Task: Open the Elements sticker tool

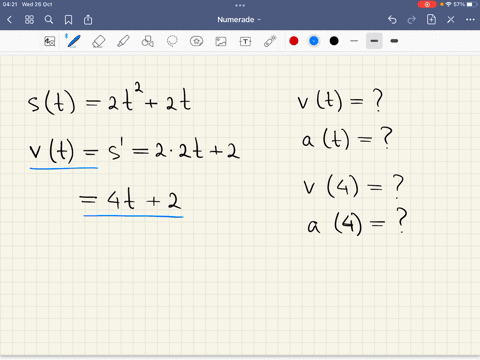Action: (x=196, y=41)
